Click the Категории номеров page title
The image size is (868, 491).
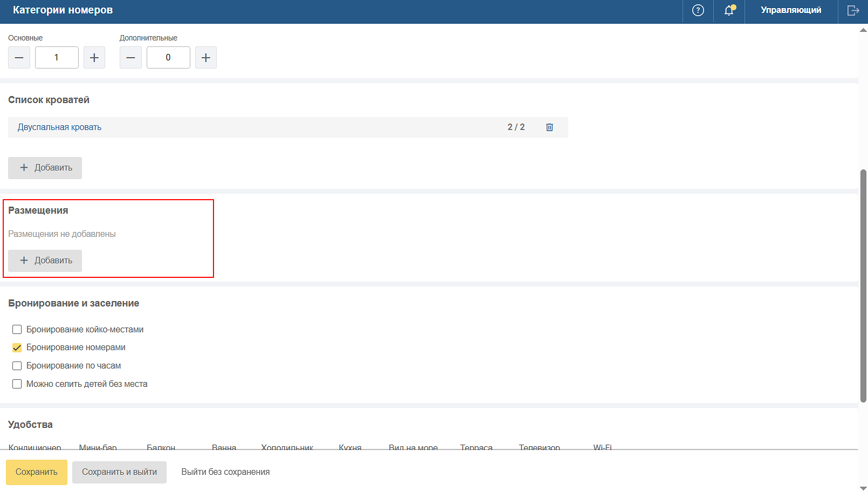pos(63,10)
